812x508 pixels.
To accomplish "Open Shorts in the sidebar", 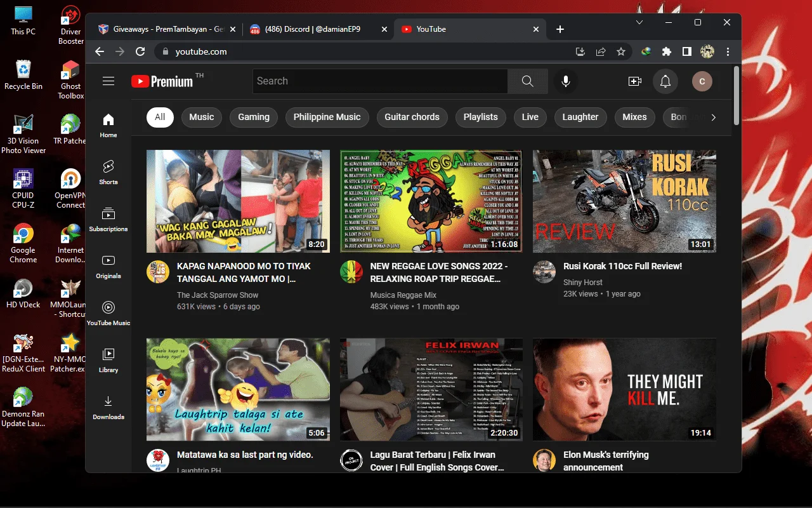I will 108,171.
